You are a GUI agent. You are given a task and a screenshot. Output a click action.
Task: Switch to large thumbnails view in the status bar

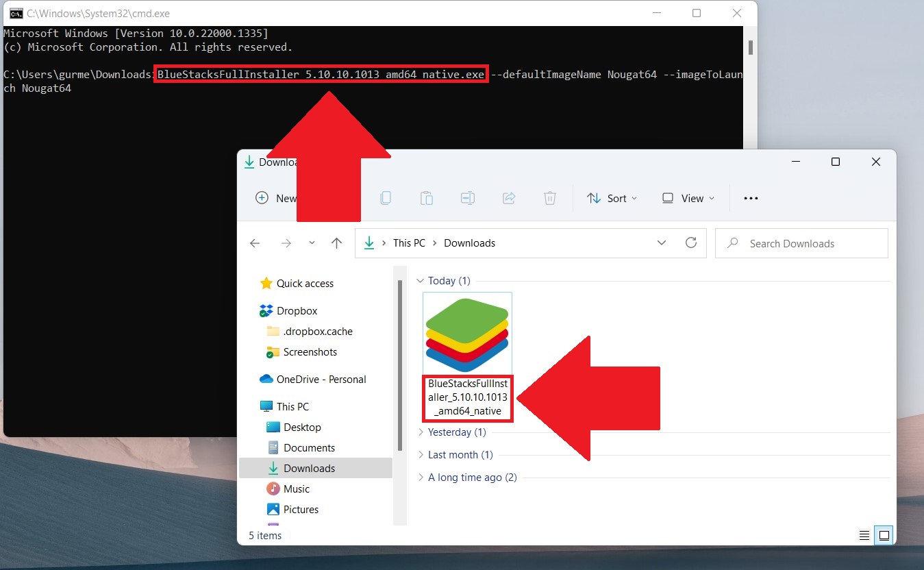click(x=884, y=534)
